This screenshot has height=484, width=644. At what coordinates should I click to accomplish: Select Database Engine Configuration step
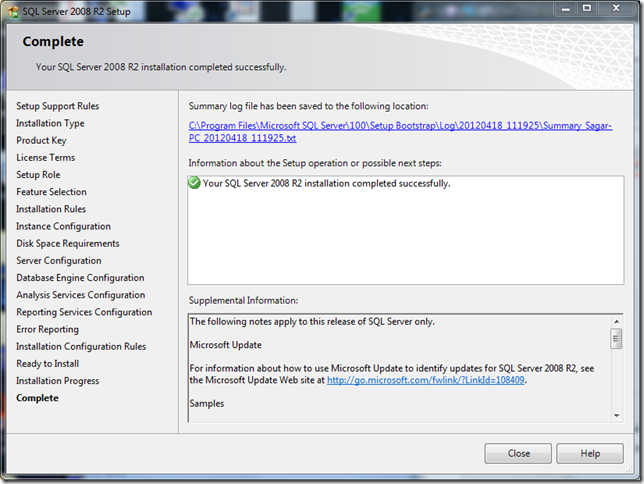[x=80, y=278]
